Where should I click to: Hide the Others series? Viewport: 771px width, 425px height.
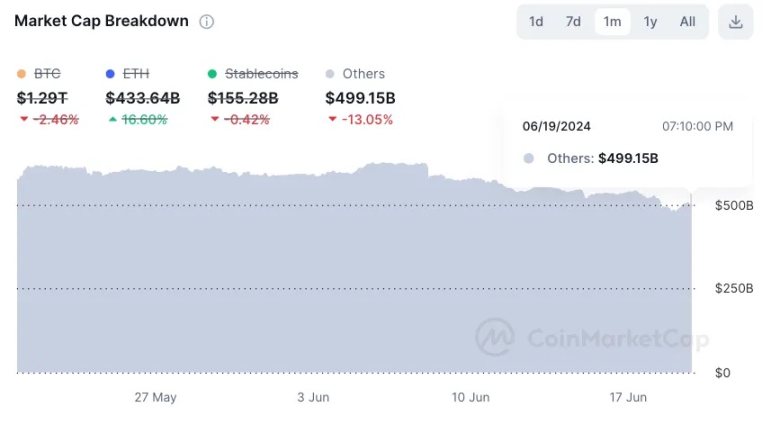(x=363, y=74)
